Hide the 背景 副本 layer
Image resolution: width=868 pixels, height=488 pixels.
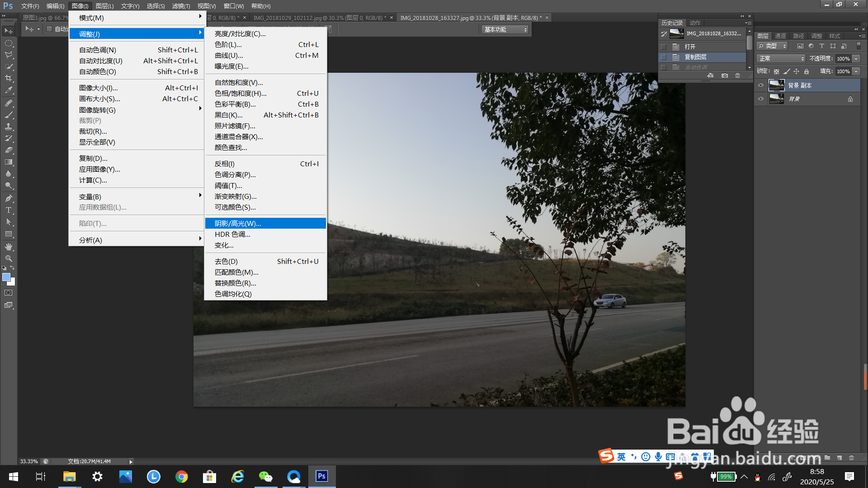(x=761, y=85)
